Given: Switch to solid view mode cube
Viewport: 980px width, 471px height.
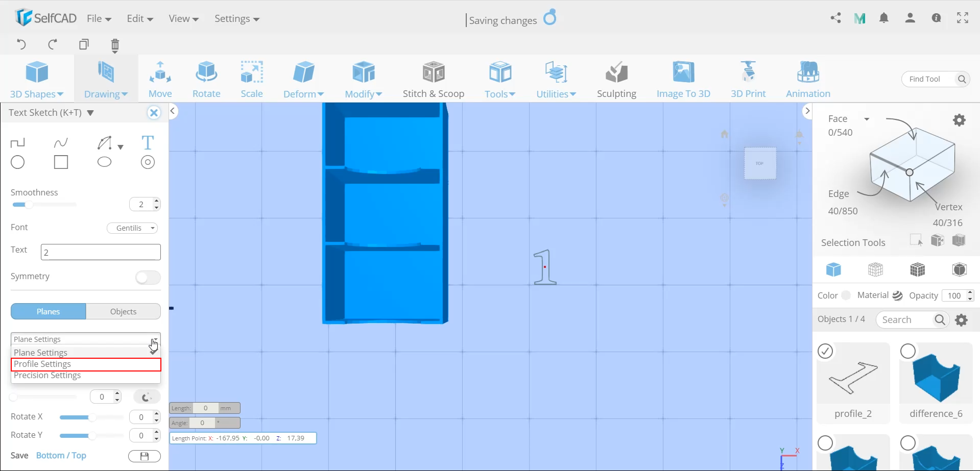Looking at the screenshot, I should tap(833, 269).
